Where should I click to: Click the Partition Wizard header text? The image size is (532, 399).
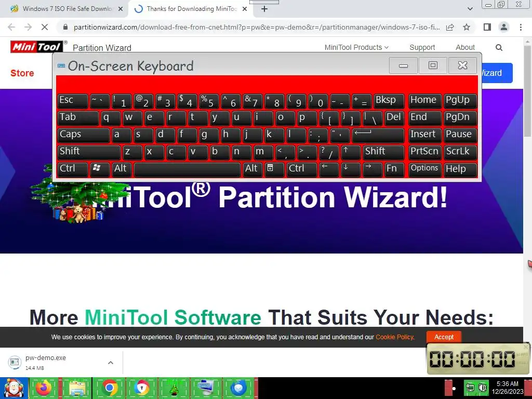[102, 48]
